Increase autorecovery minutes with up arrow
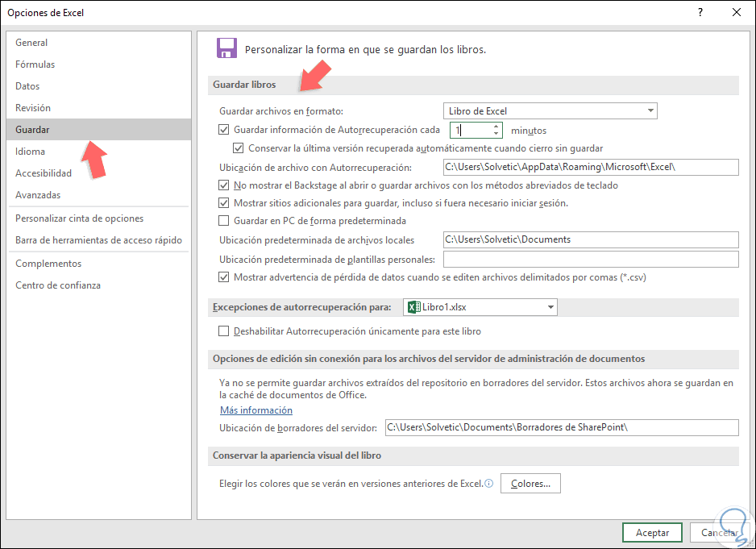This screenshot has width=756, height=549. [496, 127]
